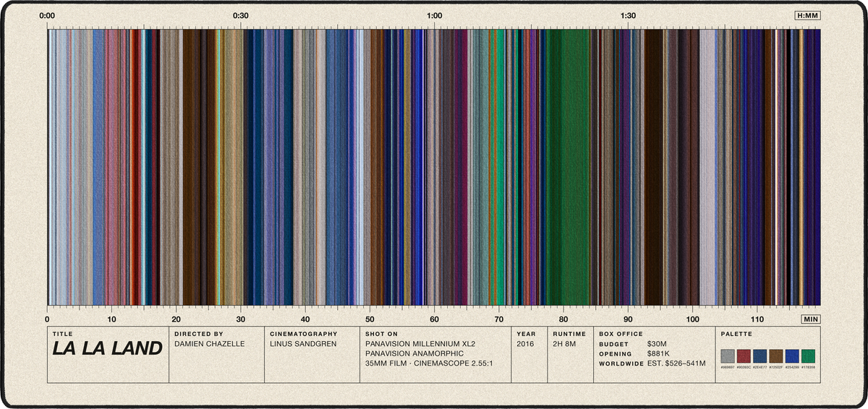Choose the bright royal blue swatch
Image resolution: width=868 pixels, height=409 pixels.
tap(792, 356)
